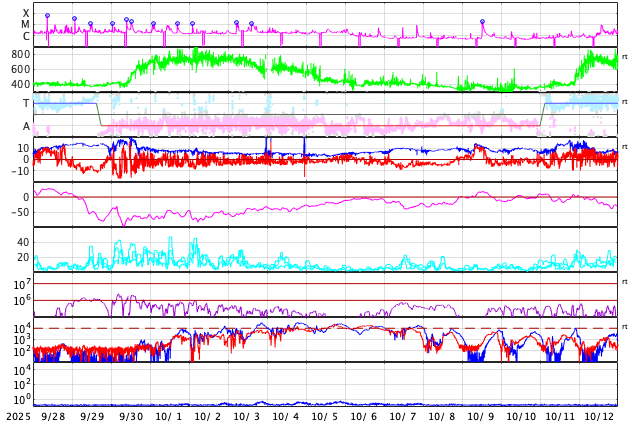Screen dimensions: 634x424
Task: Click the X flare class label
Action: click(26, 13)
